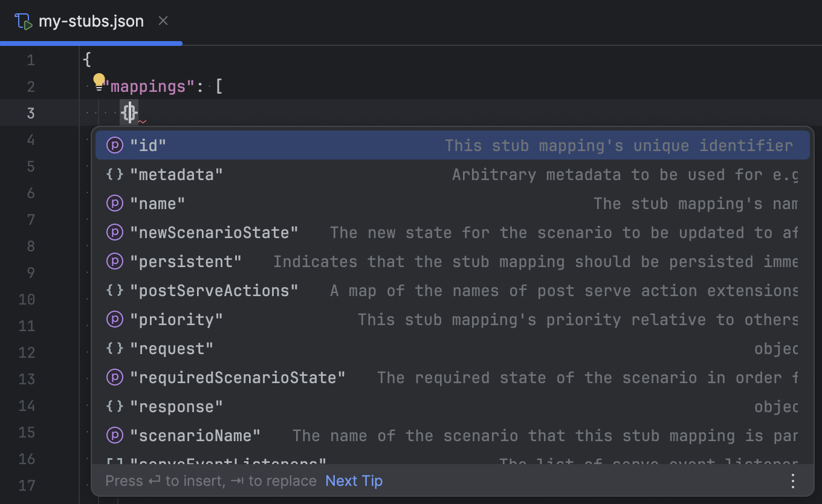
Task: Click the WireMock icon in the my-stubs.json tab
Action: coord(23,21)
